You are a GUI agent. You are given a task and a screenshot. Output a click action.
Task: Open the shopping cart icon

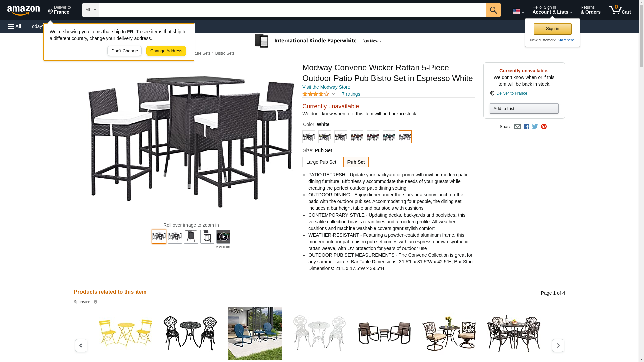[x=620, y=10]
